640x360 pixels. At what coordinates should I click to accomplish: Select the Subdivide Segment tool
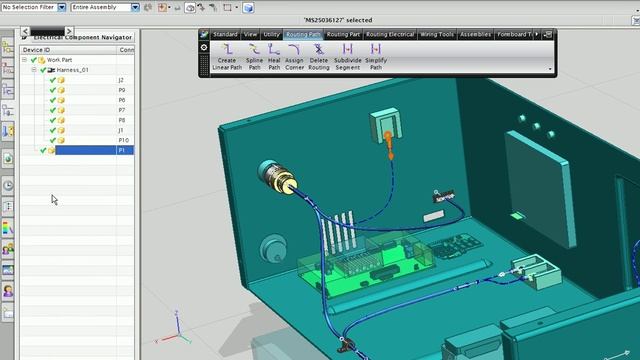[x=348, y=57]
